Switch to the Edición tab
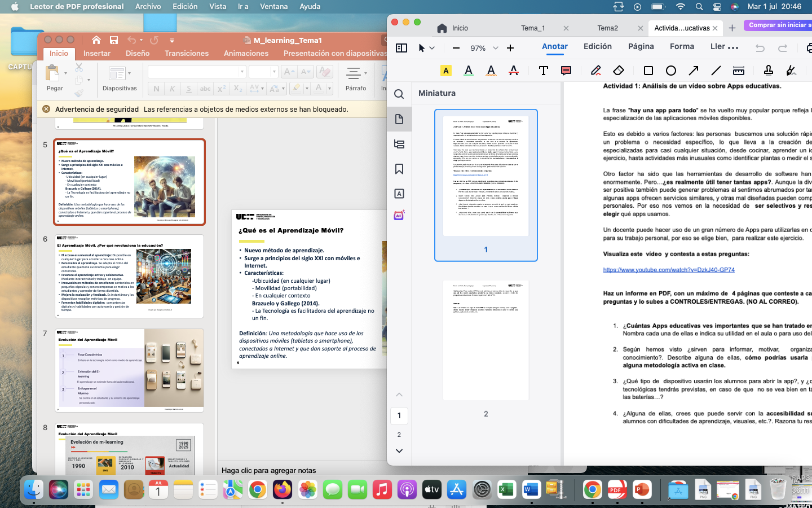Screen dimensions: 812x508 [598, 47]
